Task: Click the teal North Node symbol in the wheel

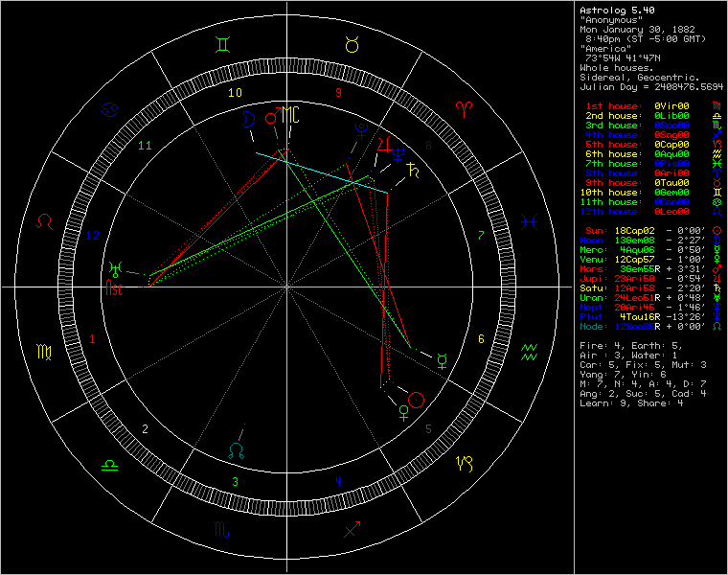Action: pyautogui.click(x=237, y=451)
